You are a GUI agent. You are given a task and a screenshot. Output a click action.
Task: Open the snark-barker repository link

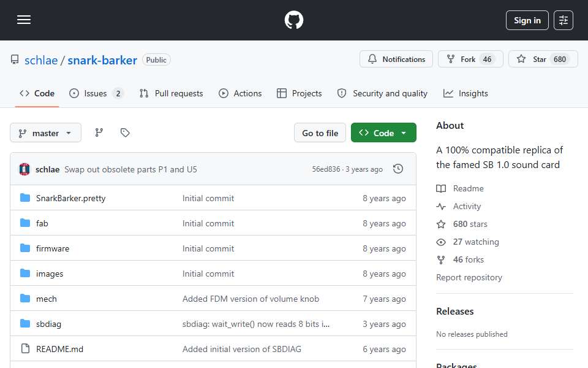pos(102,60)
